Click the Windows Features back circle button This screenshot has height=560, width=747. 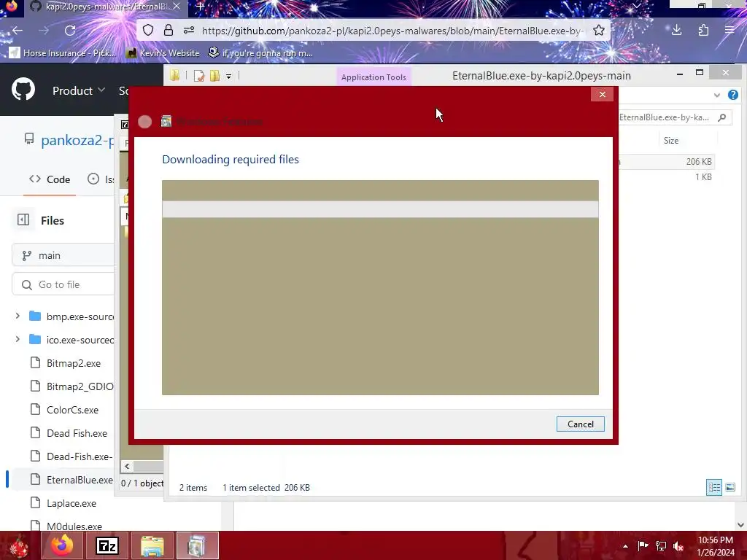click(x=145, y=122)
